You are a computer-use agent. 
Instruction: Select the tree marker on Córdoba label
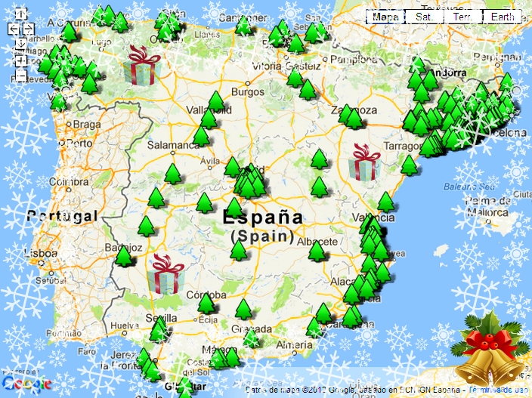(x=206, y=303)
